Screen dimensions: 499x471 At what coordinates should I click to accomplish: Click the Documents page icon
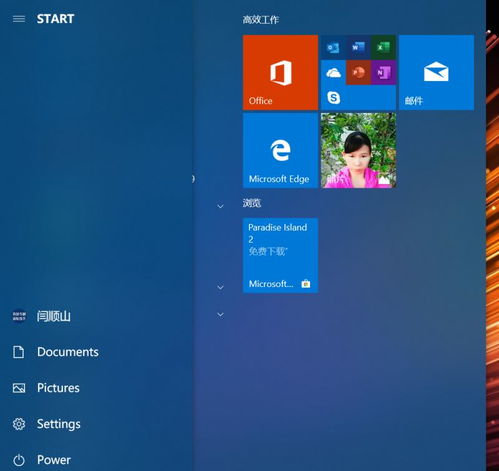19,352
